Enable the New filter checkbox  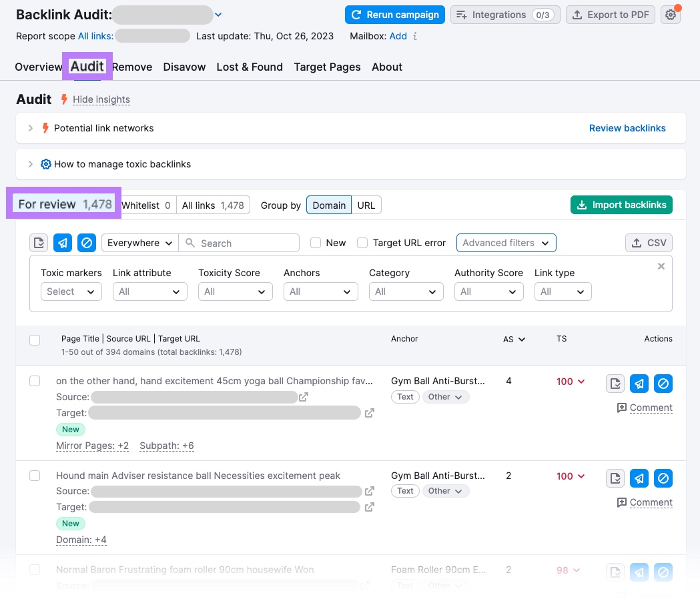[x=315, y=243]
